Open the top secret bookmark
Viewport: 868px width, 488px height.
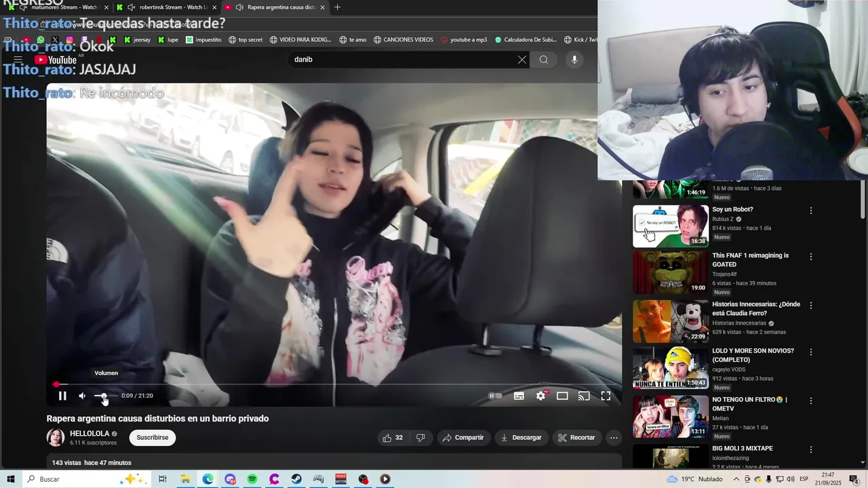point(245,40)
